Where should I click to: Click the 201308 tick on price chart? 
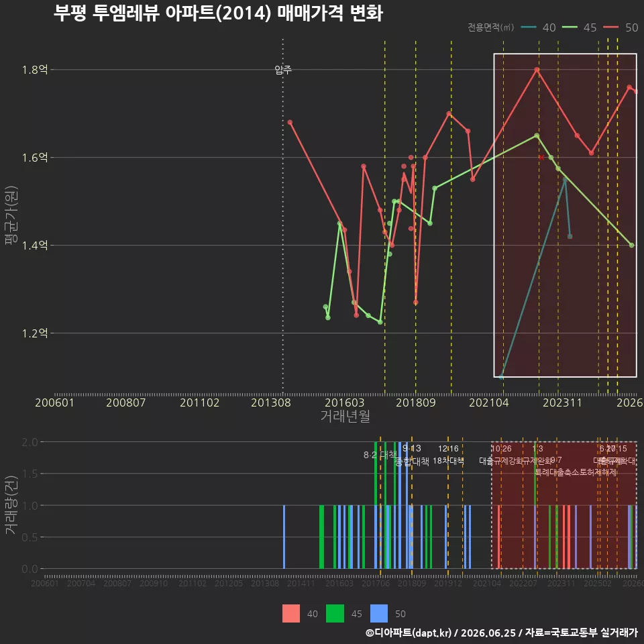[270, 402]
